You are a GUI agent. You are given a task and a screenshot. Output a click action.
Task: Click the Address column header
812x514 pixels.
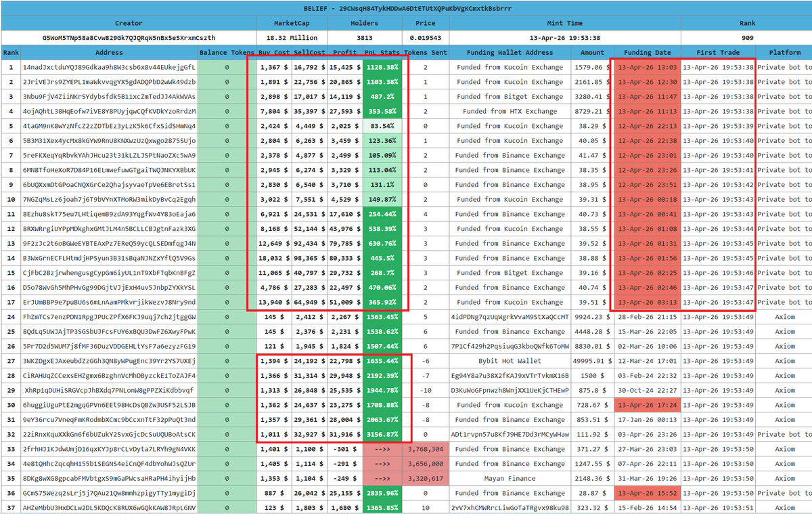(109, 52)
